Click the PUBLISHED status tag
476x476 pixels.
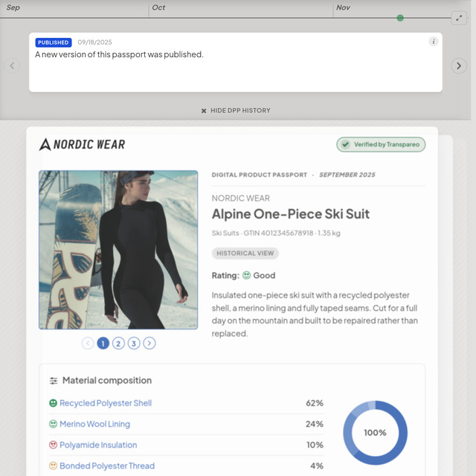point(54,42)
